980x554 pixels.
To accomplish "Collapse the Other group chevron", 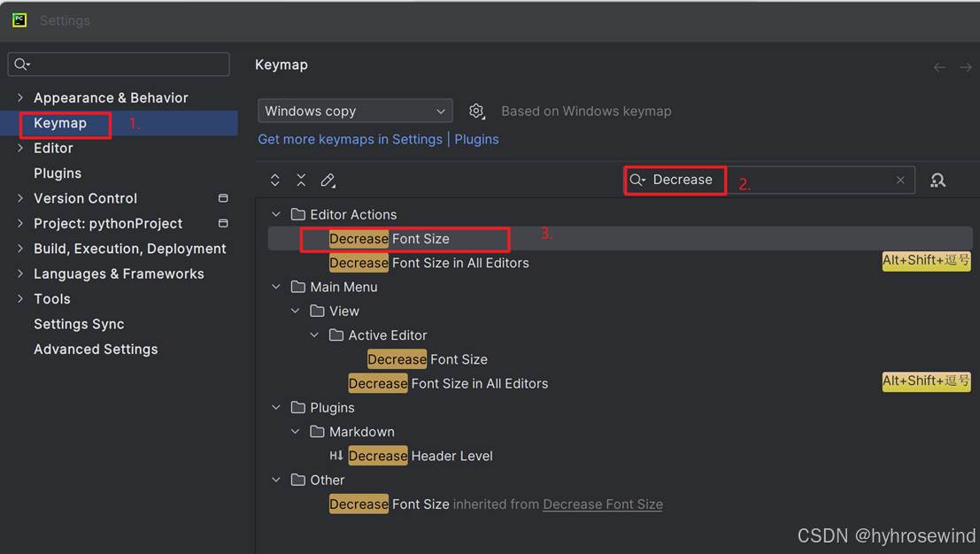I will [x=276, y=480].
